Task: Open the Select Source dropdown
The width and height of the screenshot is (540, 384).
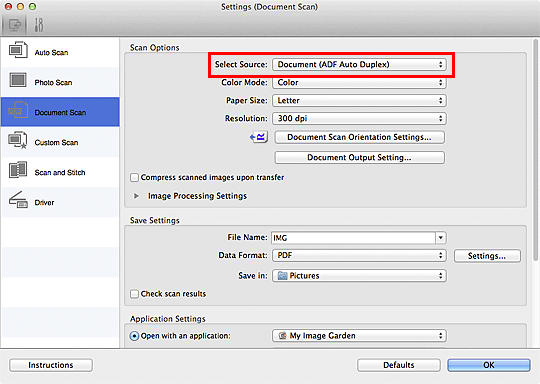Action: [359, 64]
